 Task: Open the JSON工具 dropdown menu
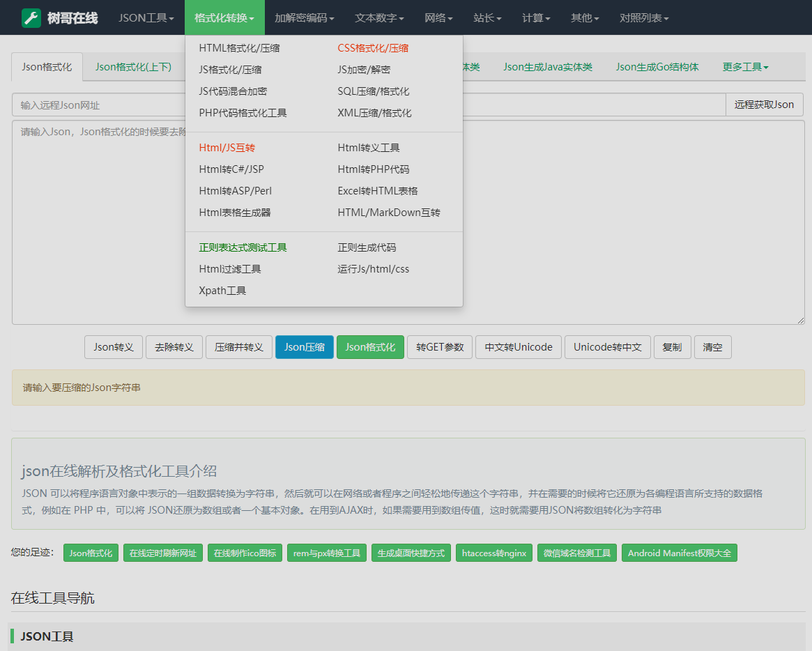click(146, 17)
